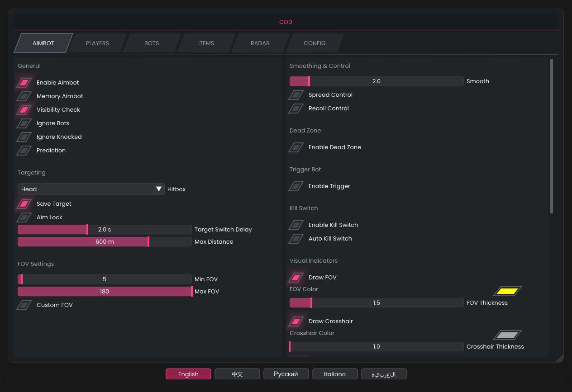Viewport: 572px width, 392px height.
Task: Click the right panel vertical scrollbar
Action: click(x=551, y=136)
